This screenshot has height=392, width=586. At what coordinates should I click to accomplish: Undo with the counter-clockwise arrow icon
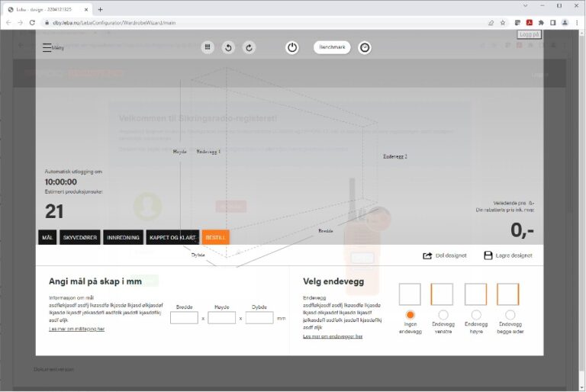(x=228, y=47)
